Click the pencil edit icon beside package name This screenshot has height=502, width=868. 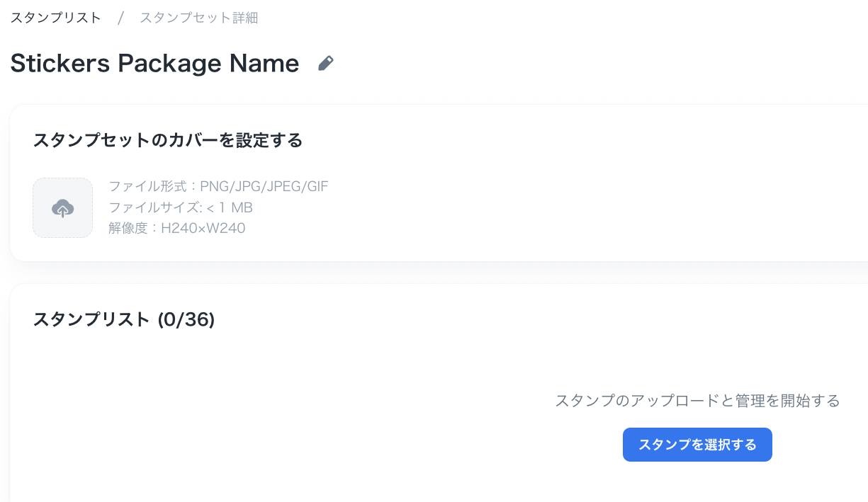click(325, 64)
